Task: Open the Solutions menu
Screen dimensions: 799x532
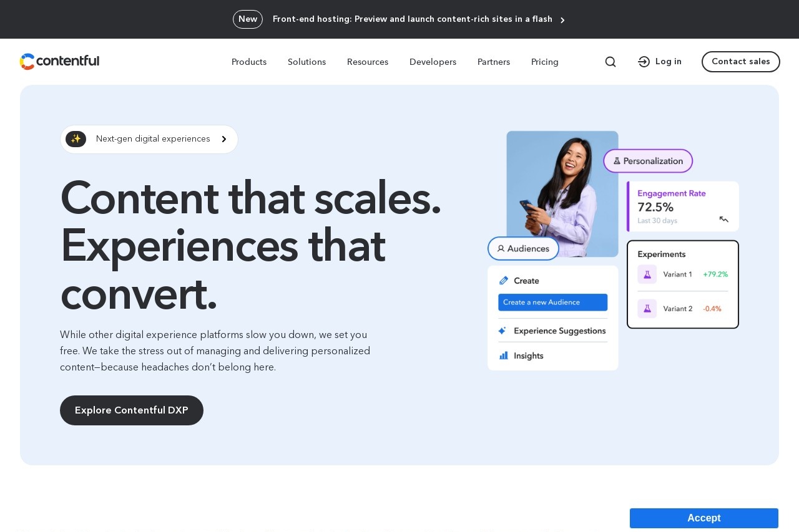Action: (x=306, y=62)
